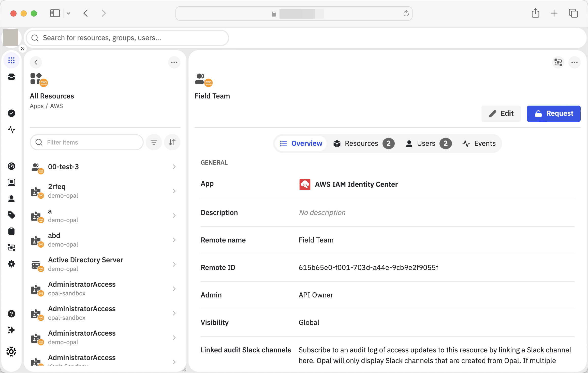Click the Safari address bar
588x373 pixels.
click(x=294, y=13)
